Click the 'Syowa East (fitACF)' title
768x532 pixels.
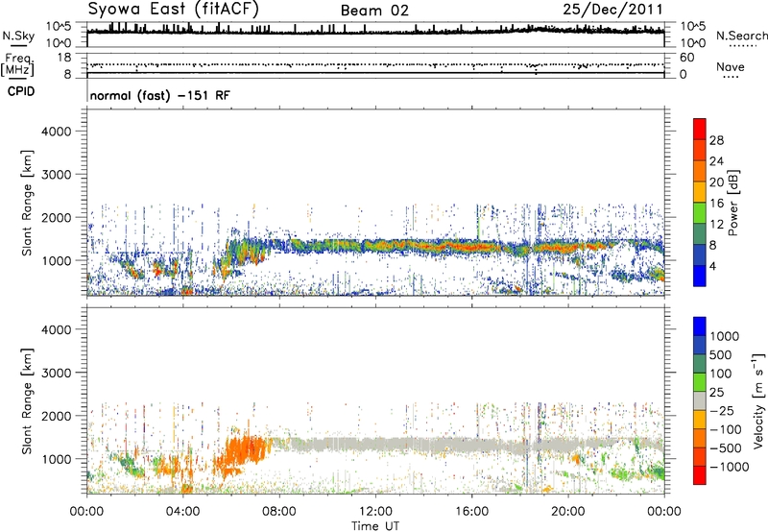point(174,9)
